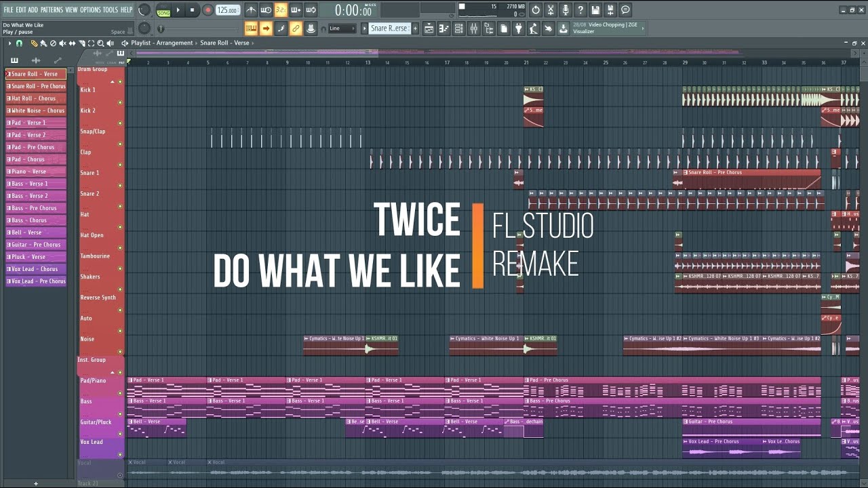Open the mixer icon
Image resolution: width=868 pixels, height=488 pixels.
tap(474, 28)
